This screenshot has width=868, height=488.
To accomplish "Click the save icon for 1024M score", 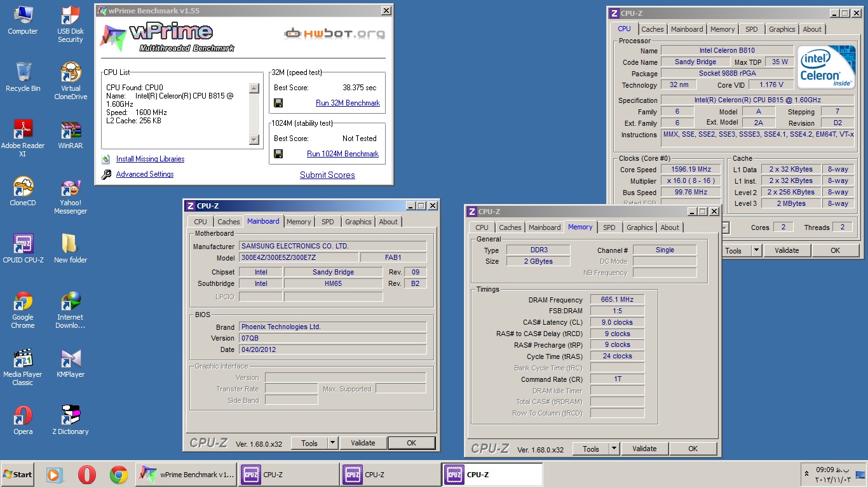I will [x=278, y=154].
